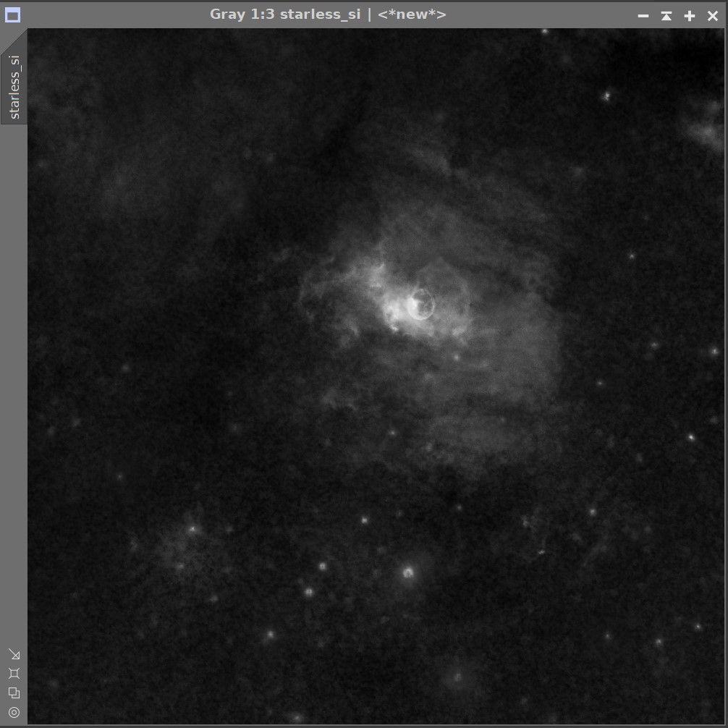Viewport: 728px width, 728px height.
Task: Close the starless_si image window
Action: (x=713, y=16)
